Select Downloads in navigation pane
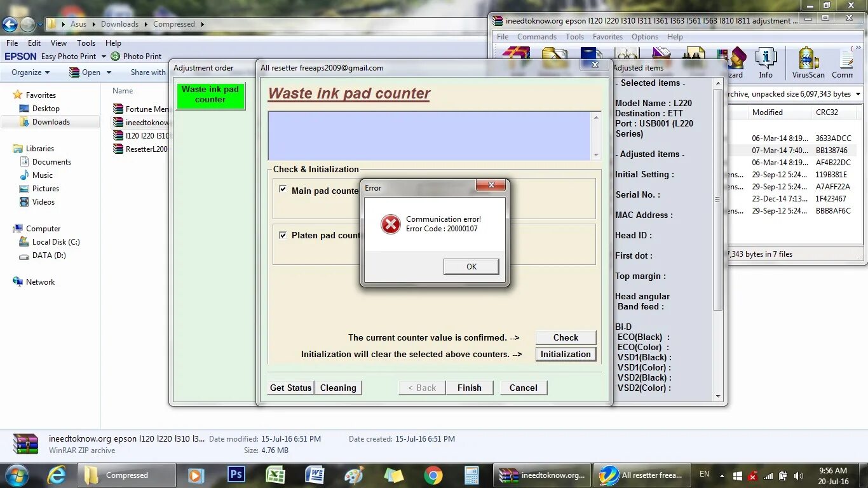The width and height of the screenshot is (868, 488). pyautogui.click(x=51, y=122)
